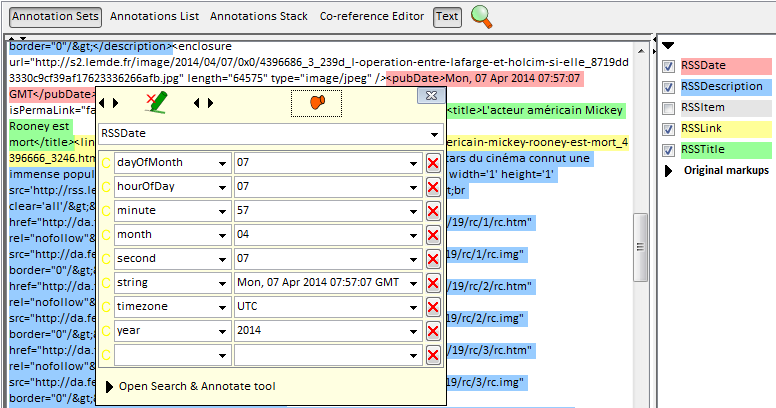Toggle the Annotations Stack button
The image size is (776, 408).
pos(259,17)
